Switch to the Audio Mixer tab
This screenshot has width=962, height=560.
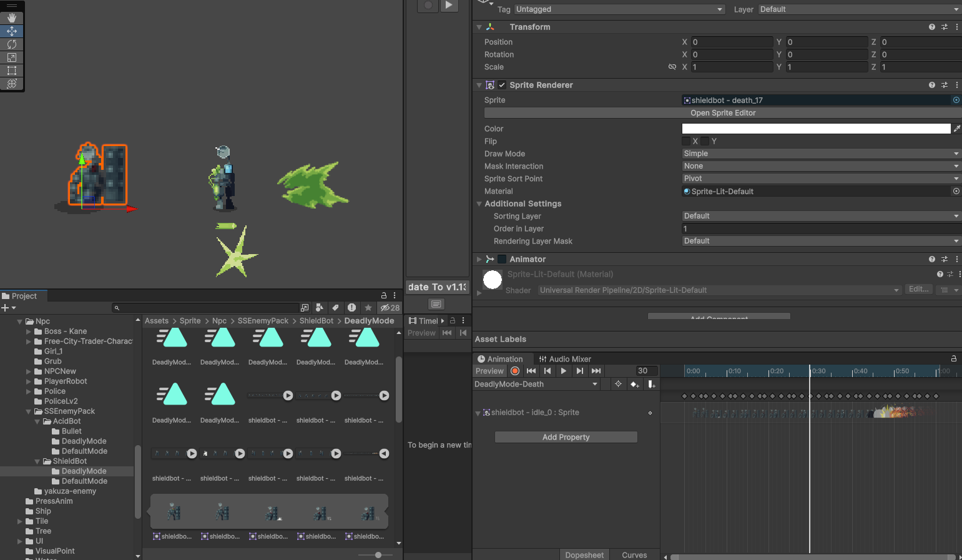point(565,359)
